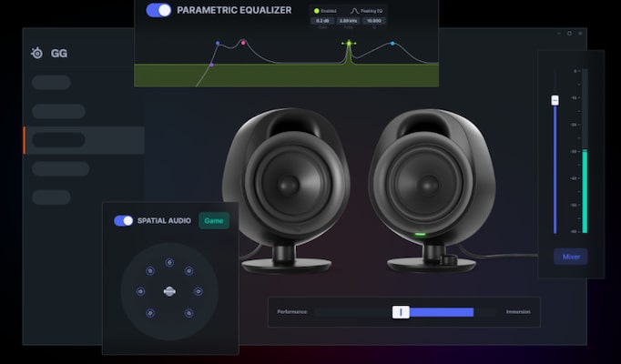The image size is (621, 364).
Task: Turn off the Spatial Audio switch
Action: (x=123, y=221)
